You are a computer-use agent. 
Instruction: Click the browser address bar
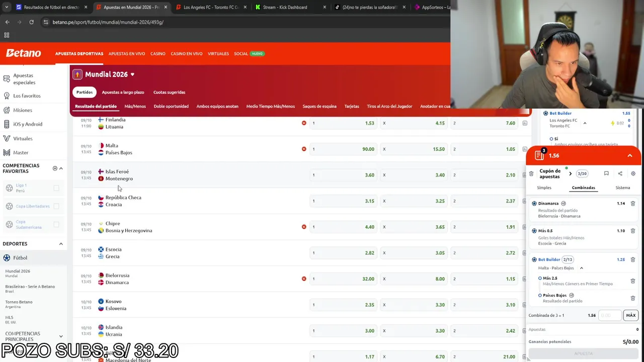click(x=242, y=22)
